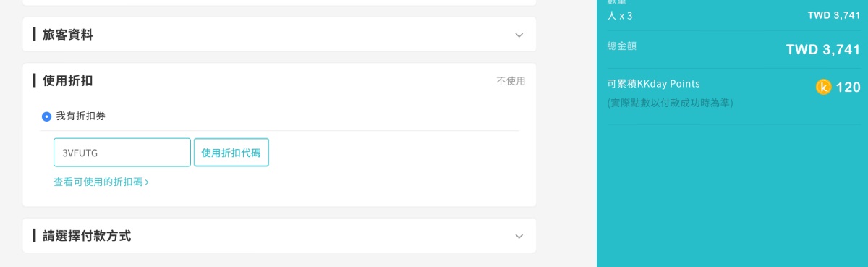Focus the coupon code field containing 3VFUTG
The width and height of the screenshot is (868, 267).
(122, 153)
